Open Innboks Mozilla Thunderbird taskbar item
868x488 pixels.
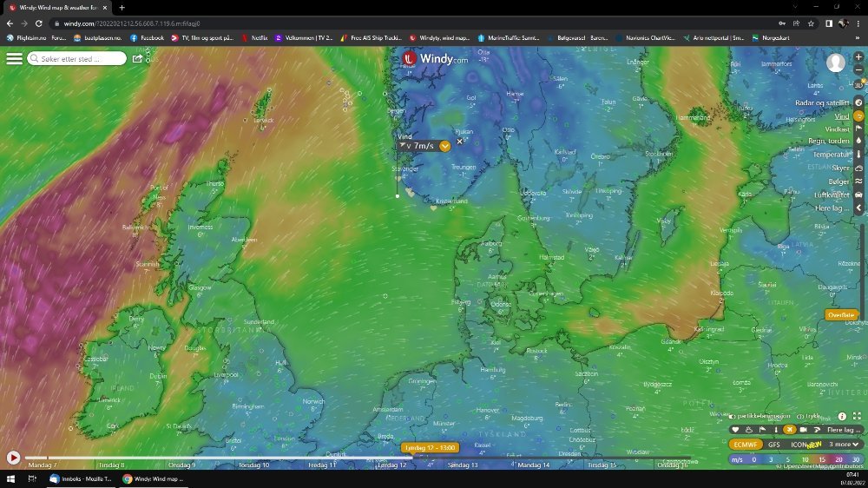(81, 479)
